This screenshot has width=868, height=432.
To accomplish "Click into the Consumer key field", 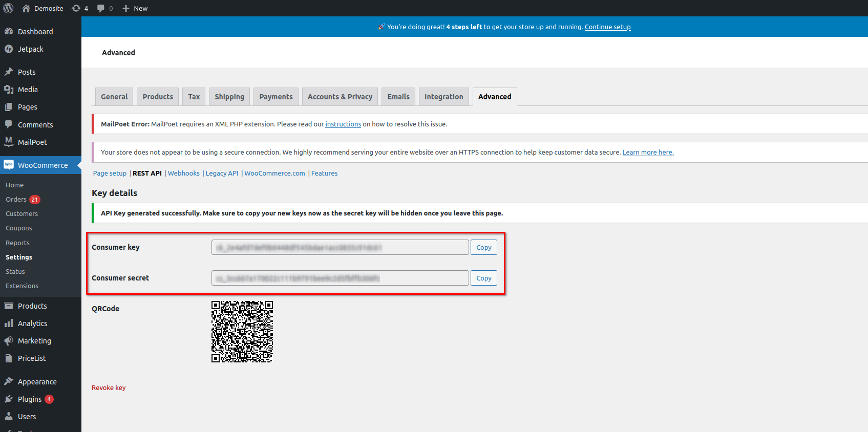I will (340, 247).
